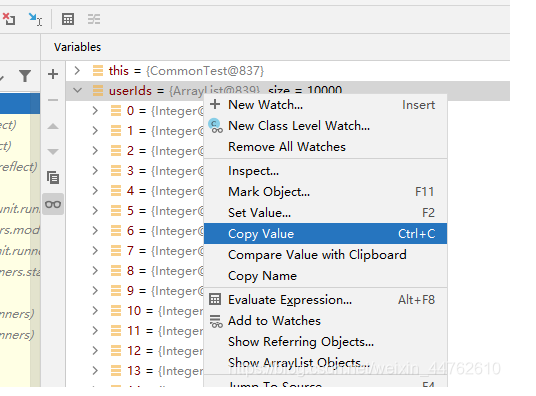Select Set Value... menu entry
Image resolution: width=536 pixels, height=396 pixels.
point(325,213)
